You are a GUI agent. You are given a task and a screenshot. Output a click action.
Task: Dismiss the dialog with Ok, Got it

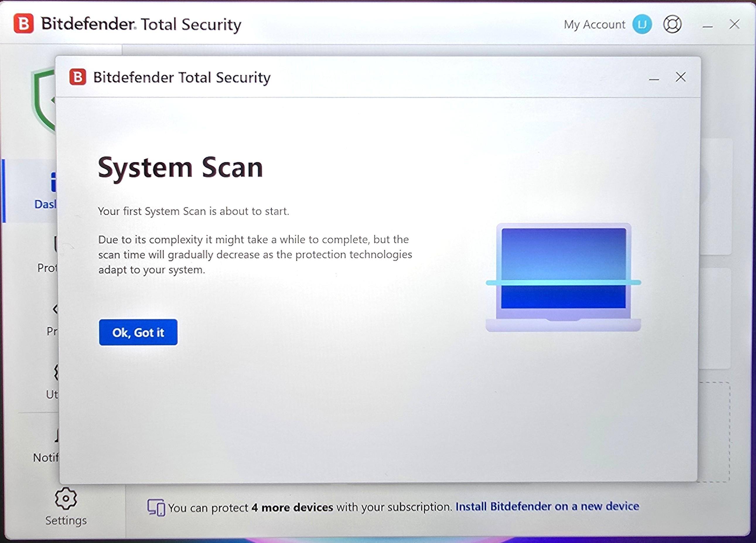138,332
